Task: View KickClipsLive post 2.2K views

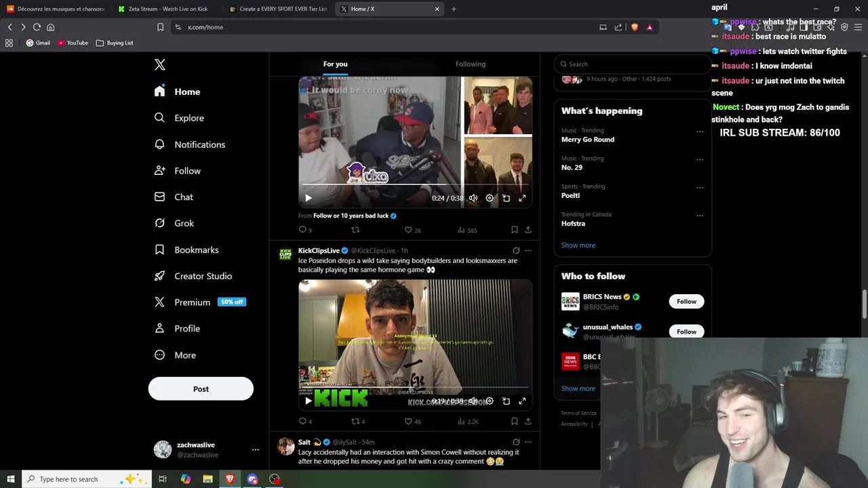Action: tap(468, 422)
